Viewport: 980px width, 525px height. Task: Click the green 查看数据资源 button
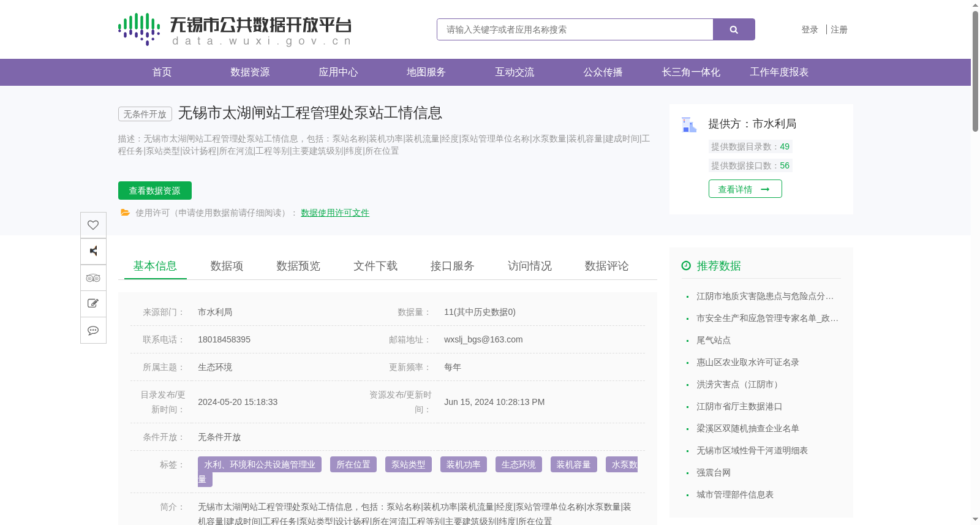coord(155,191)
